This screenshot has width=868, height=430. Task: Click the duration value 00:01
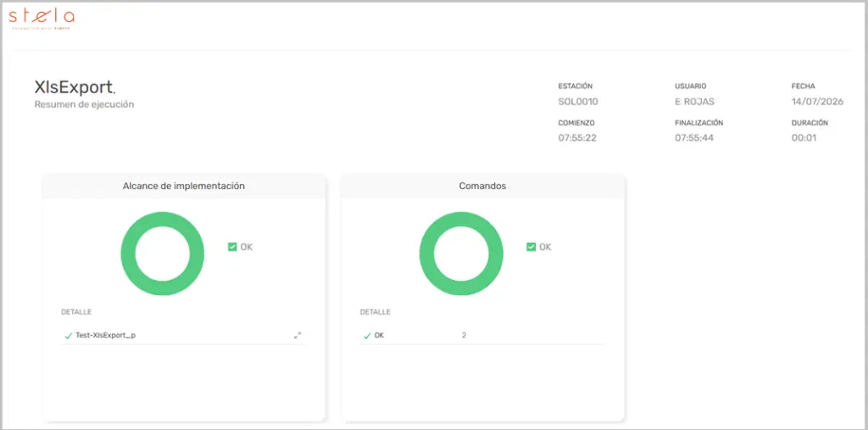(804, 138)
